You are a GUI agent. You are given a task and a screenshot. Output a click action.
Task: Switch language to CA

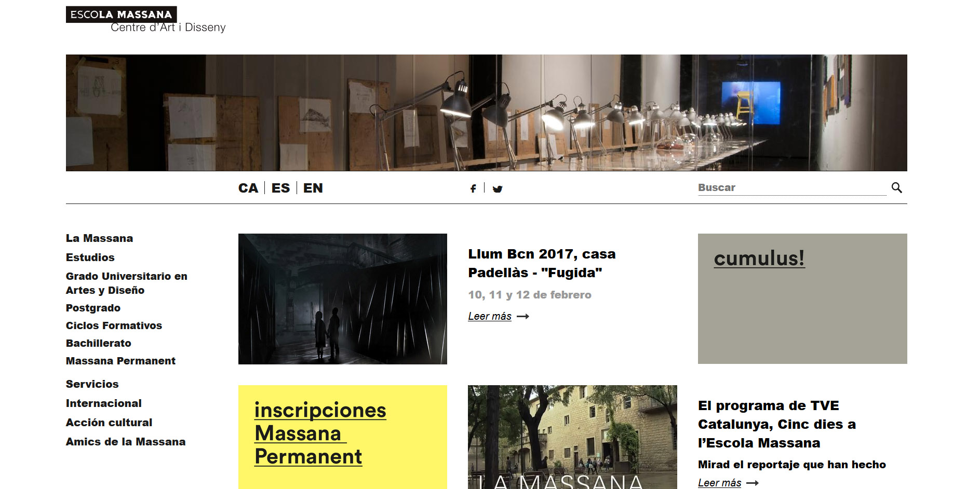pos(248,188)
